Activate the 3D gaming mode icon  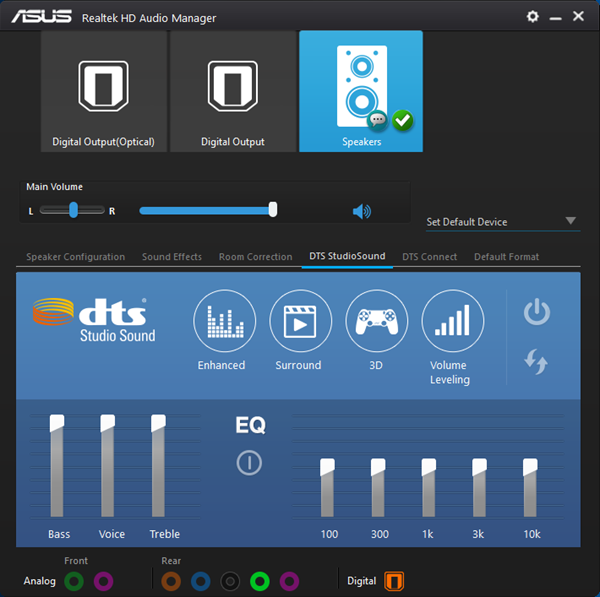tap(377, 321)
